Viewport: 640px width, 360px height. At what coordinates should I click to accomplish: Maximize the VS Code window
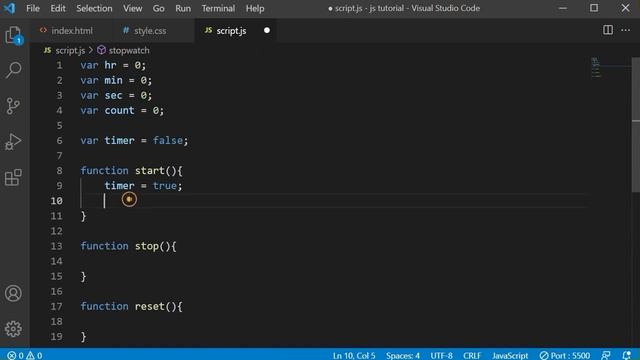pos(594,8)
